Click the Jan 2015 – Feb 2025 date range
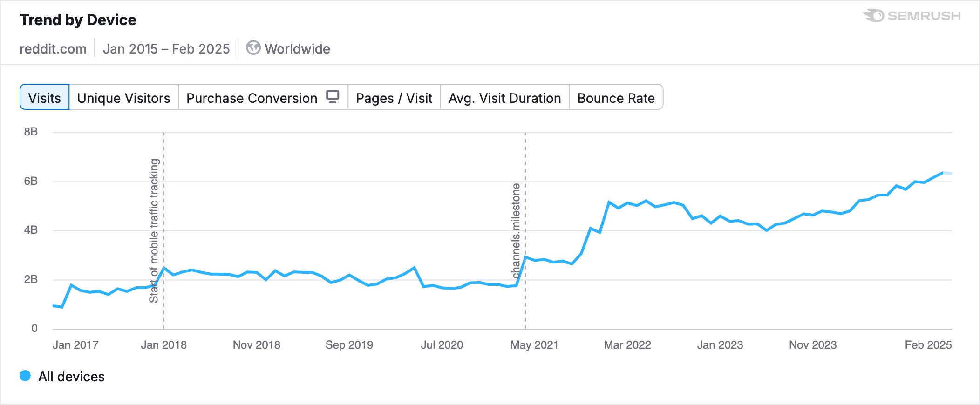980x405 pixels. tap(166, 49)
